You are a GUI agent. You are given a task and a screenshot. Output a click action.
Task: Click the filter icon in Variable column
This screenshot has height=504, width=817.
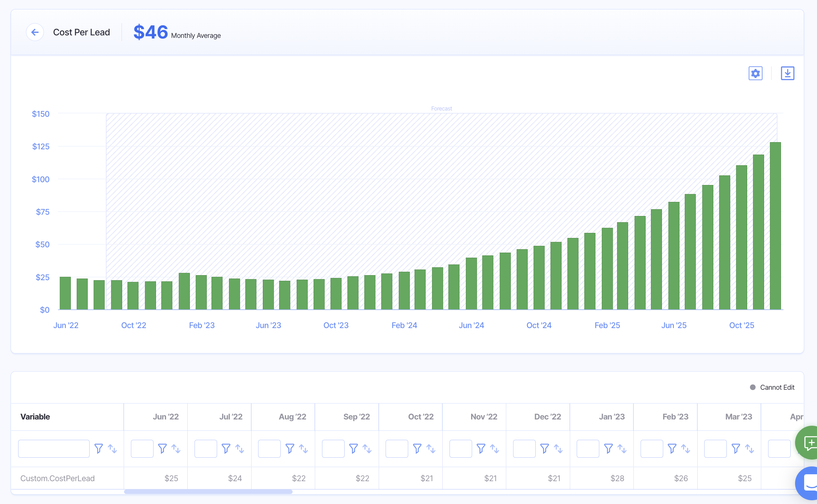(98, 449)
